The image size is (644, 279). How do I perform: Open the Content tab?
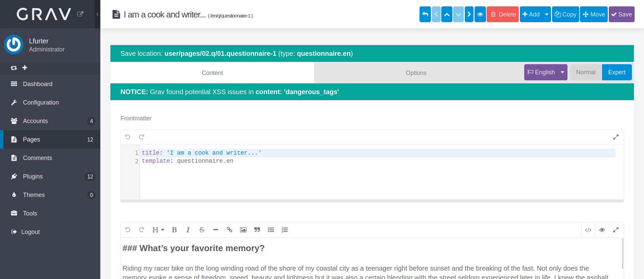[212, 73]
